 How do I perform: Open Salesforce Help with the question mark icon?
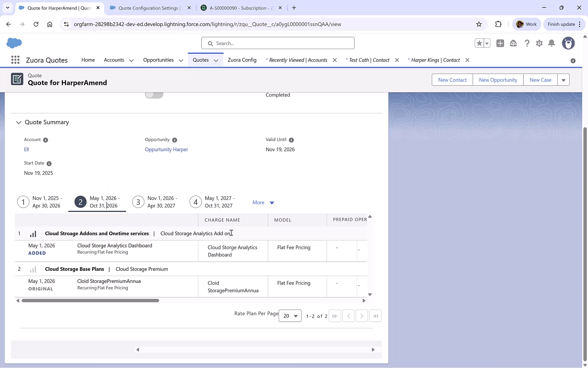pos(527,43)
